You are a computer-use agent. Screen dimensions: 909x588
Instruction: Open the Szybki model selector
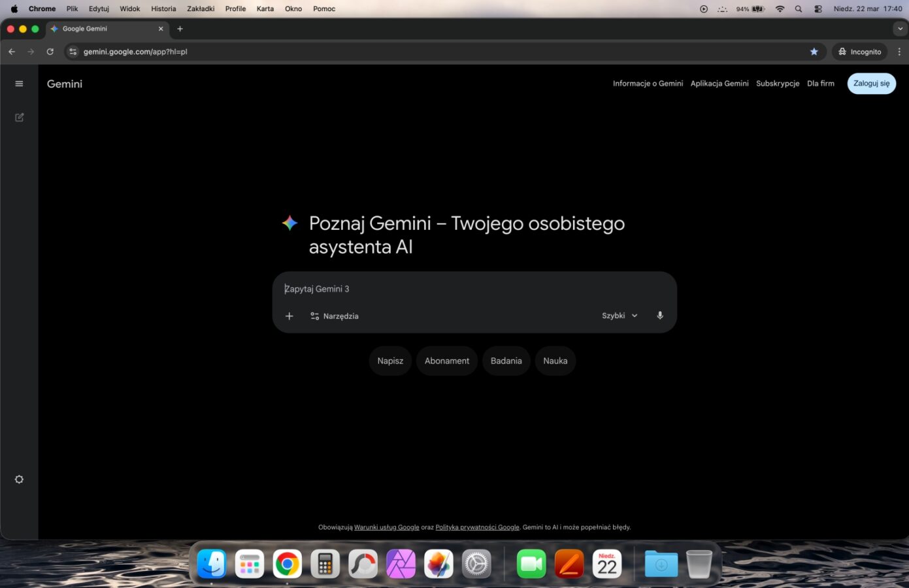point(618,315)
